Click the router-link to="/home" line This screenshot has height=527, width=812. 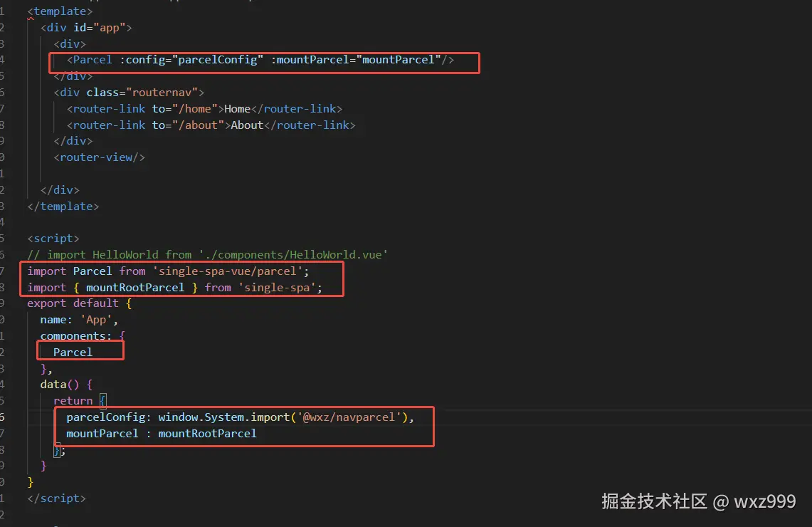coord(204,109)
